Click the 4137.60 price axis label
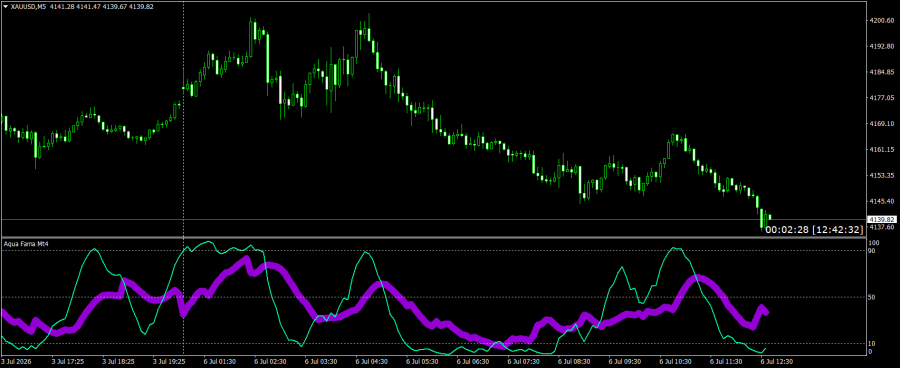Viewport: 900px width, 368px height. pos(882,227)
